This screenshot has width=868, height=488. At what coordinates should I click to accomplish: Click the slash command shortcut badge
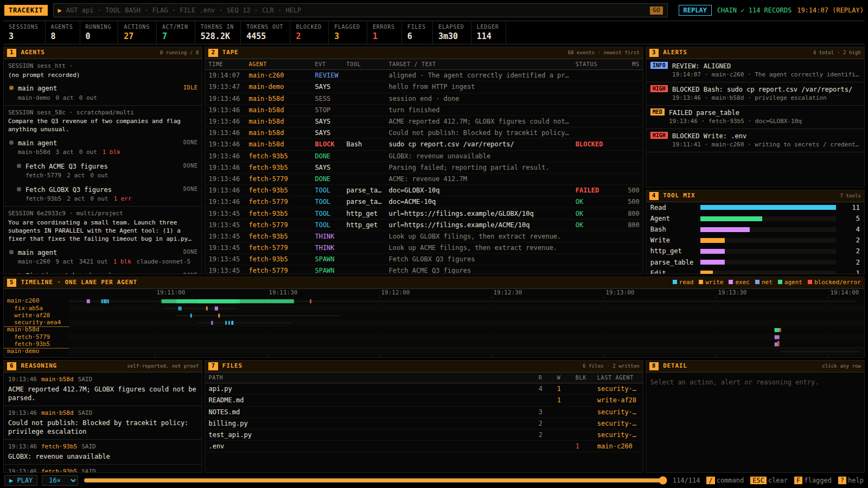(710, 480)
